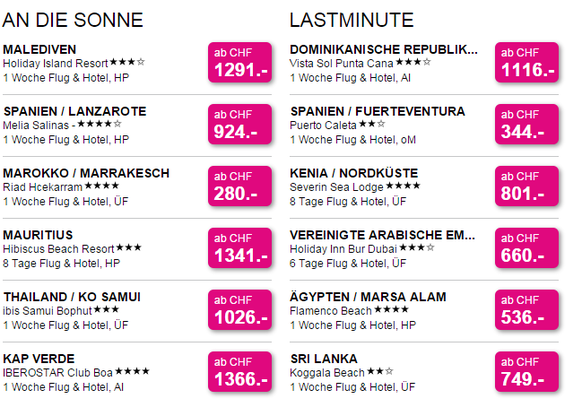Click the 749.- Sri Lanka price badge

point(527,371)
